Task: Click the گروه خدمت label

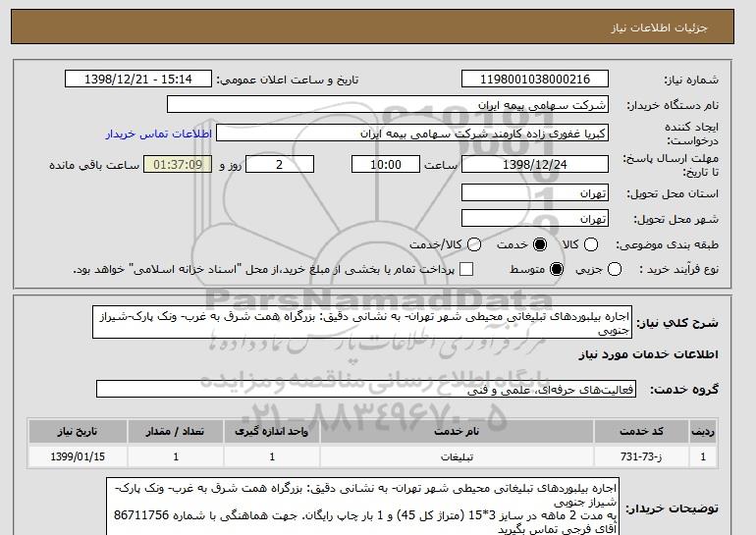Action: coord(684,390)
